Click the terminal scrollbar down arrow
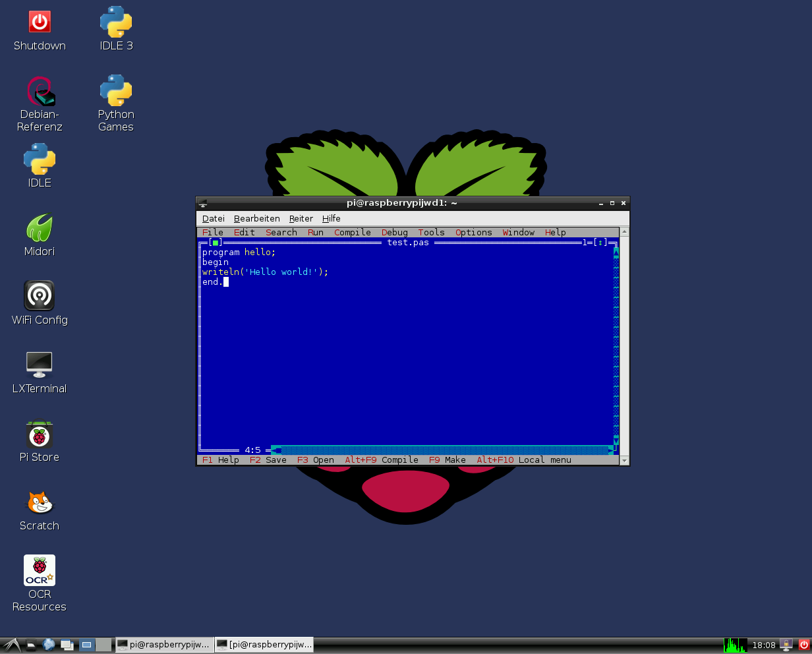Screen dimensions: 812x654 coord(625,460)
